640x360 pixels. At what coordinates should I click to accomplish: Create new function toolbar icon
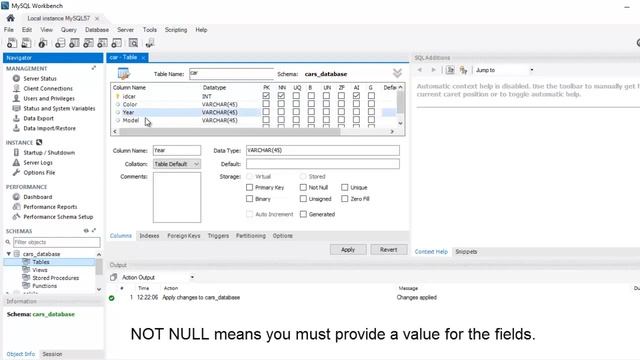tap(117, 43)
